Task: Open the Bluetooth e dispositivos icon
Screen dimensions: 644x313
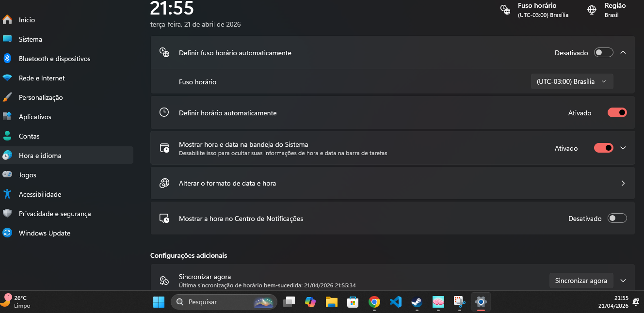Action: tap(7, 59)
